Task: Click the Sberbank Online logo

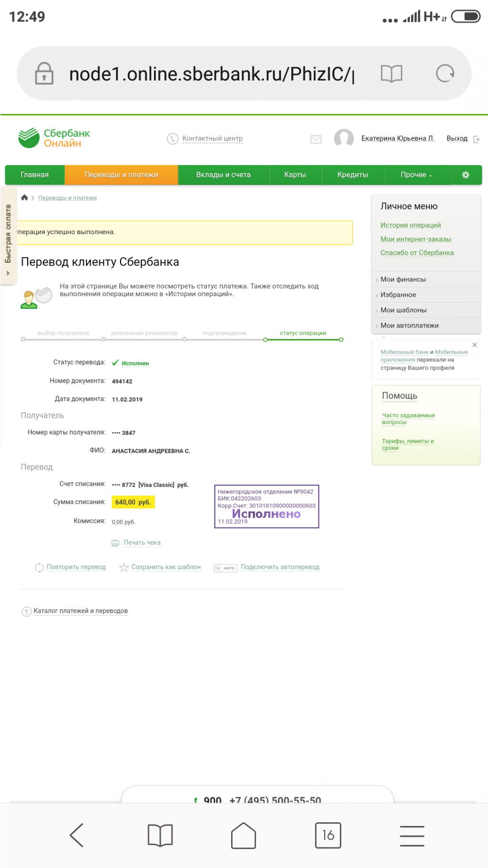Action: [x=54, y=138]
